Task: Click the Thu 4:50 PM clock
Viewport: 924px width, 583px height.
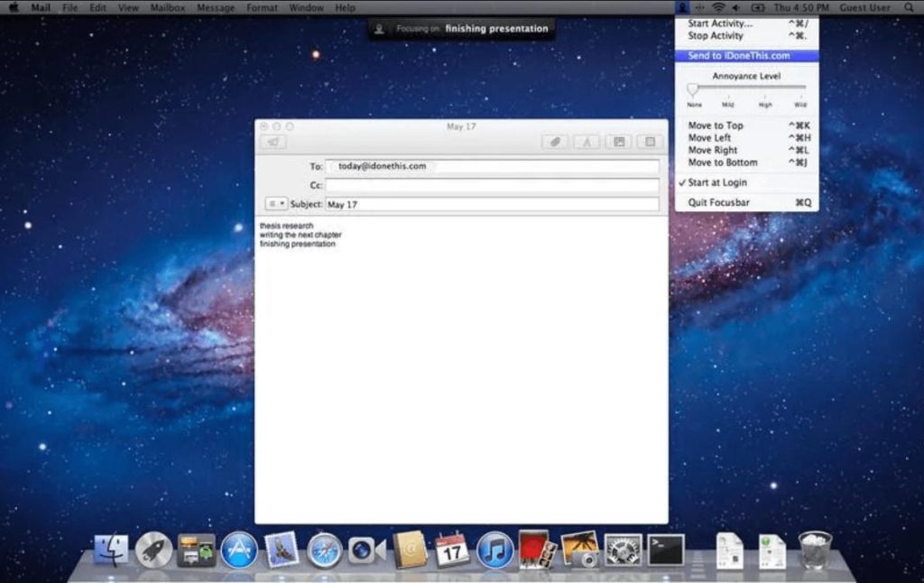Action: click(801, 7)
